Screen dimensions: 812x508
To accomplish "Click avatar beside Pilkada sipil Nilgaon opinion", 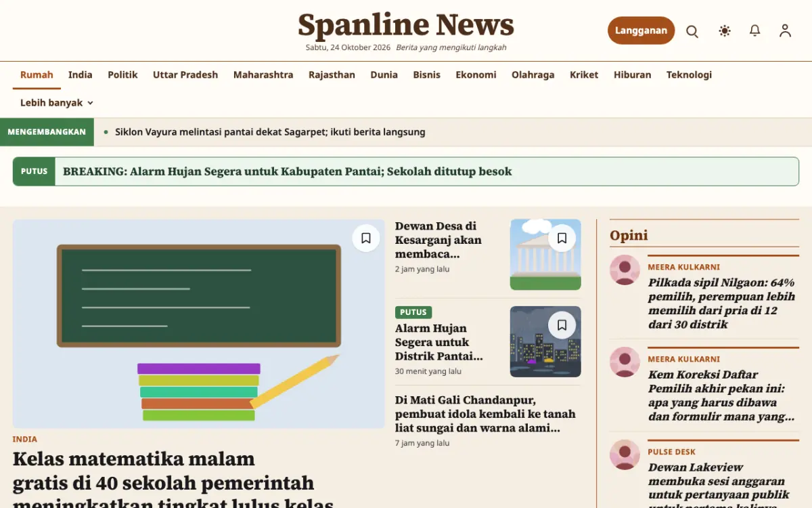I will [x=625, y=270].
